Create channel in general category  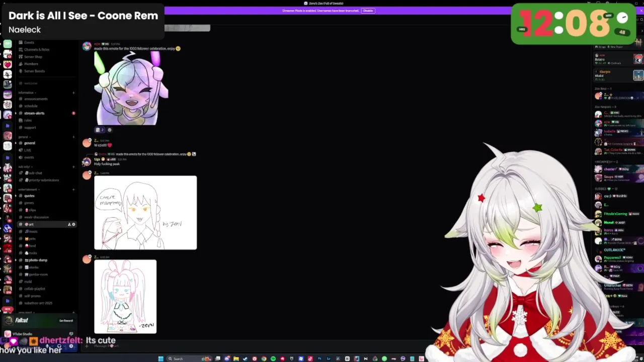pyautogui.click(x=73, y=137)
